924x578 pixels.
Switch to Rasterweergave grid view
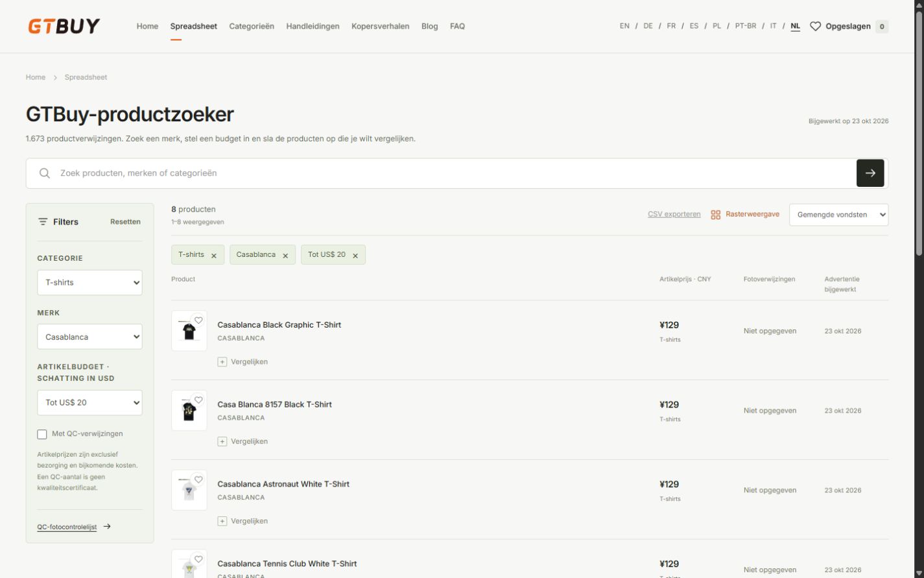[745, 214]
